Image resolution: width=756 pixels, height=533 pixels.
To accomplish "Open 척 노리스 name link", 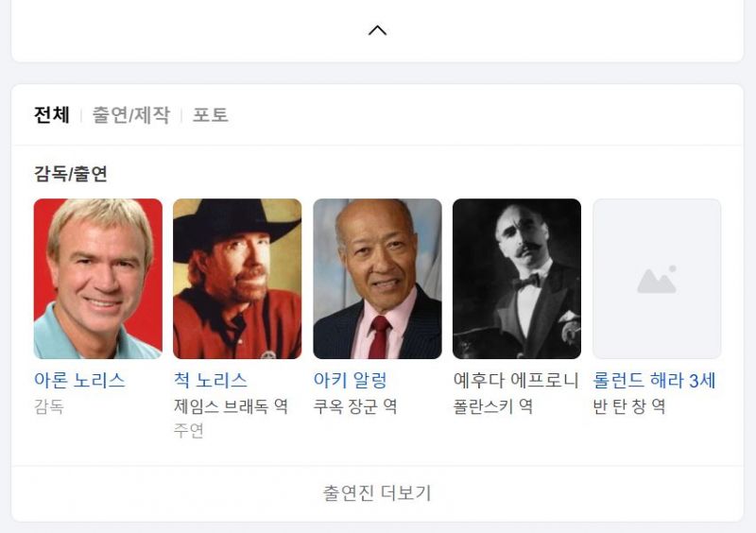I will coord(210,381).
